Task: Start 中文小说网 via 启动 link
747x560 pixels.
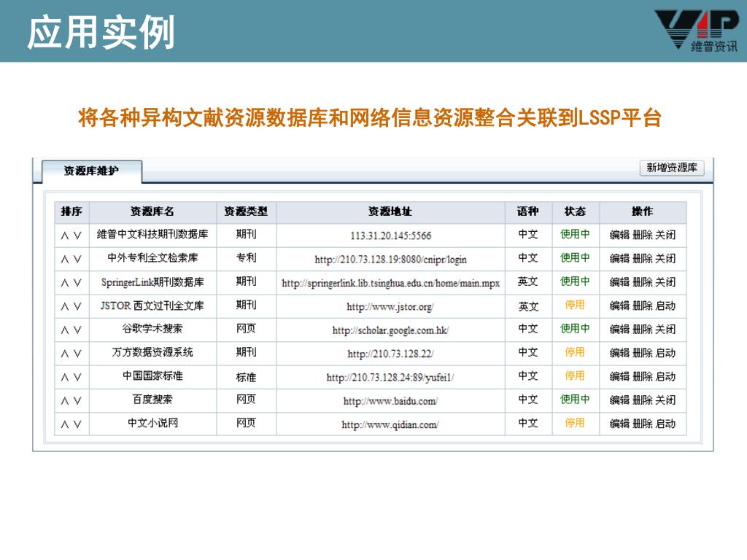Action: coord(665,424)
